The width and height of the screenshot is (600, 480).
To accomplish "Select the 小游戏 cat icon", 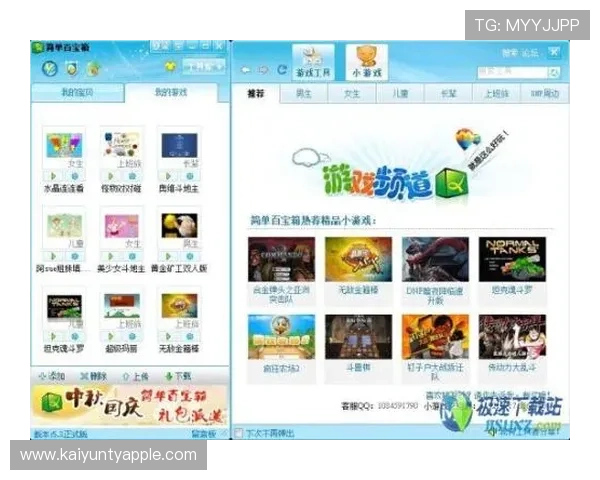I will point(367,62).
